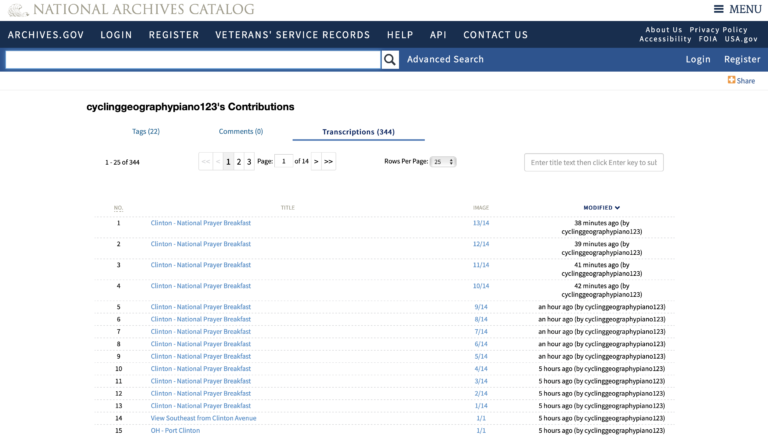Image resolution: width=768 pixels, height=436 pixels.
Task: Open row 10 Clinton National Prayer Breakfast title
Action: (x=200, y=369)
